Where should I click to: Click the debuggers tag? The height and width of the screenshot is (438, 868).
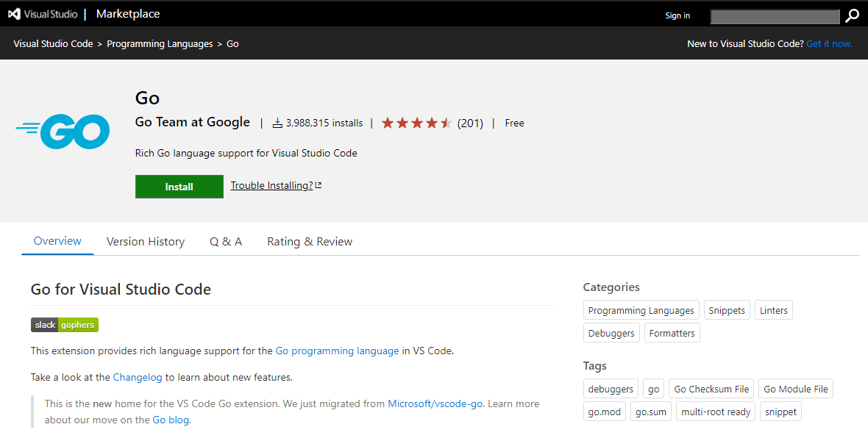[611, 389]
